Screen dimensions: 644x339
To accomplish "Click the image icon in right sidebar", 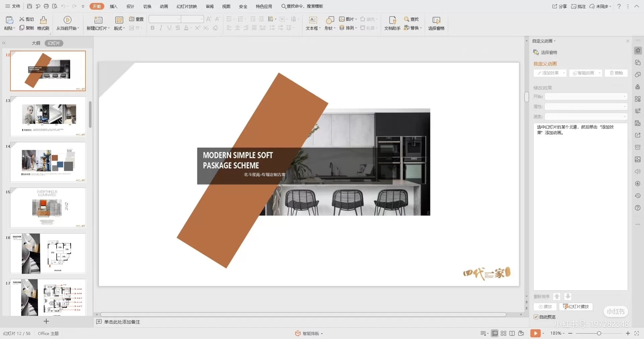I will 638,159.
